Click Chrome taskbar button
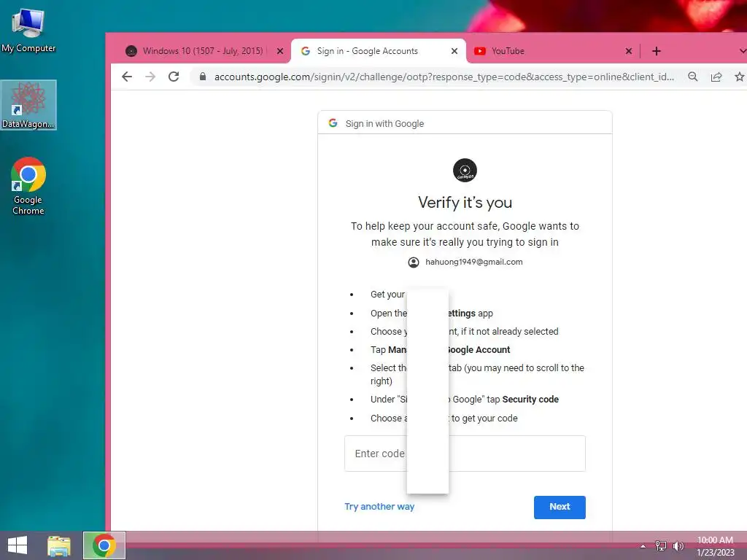Screen dimensions: 747x560 click(104, 545)
